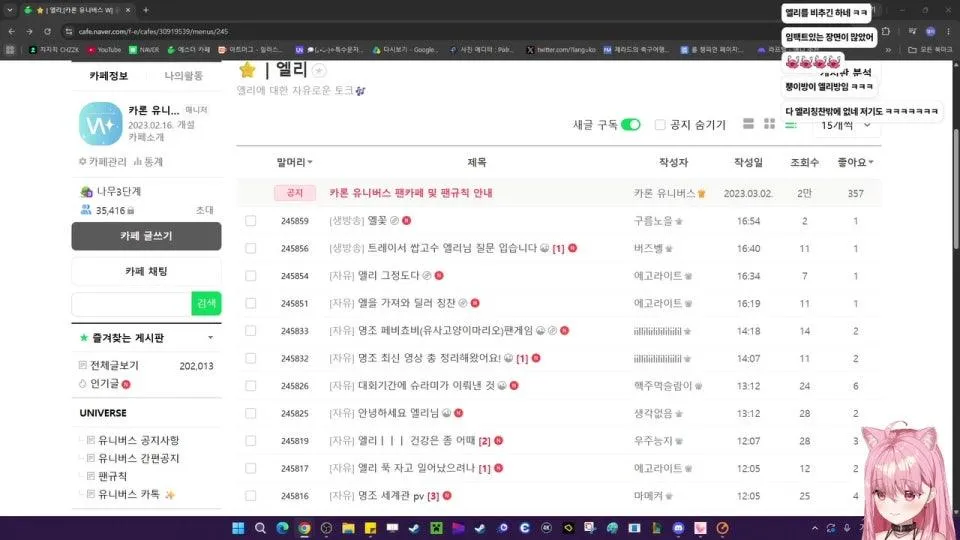Click the page vertical scrollbar
This screenshot has width=960, height=540.
coord(956,190)
